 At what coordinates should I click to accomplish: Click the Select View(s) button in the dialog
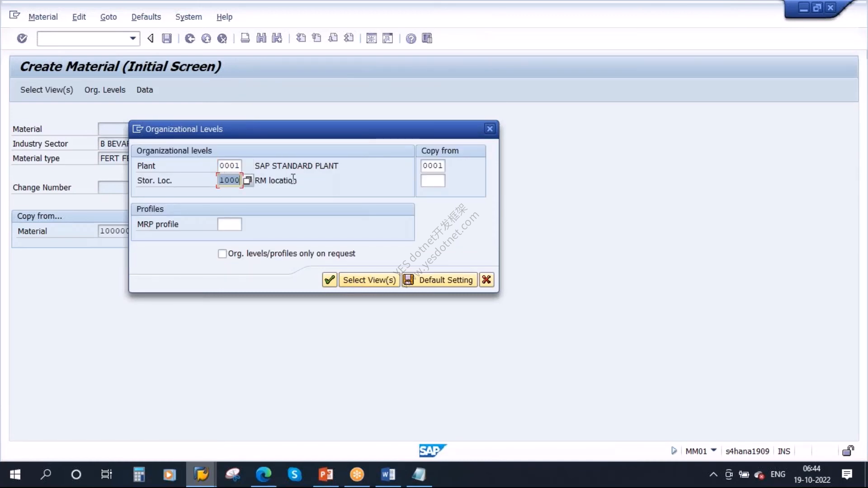point(369,280)
